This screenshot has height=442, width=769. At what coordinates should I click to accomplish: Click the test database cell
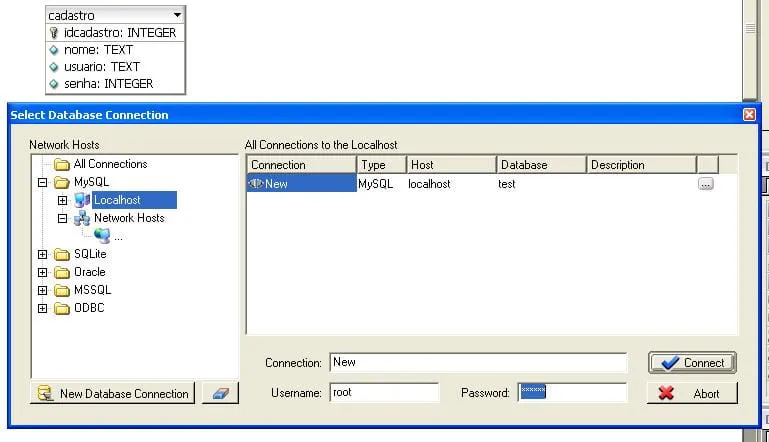507,184
